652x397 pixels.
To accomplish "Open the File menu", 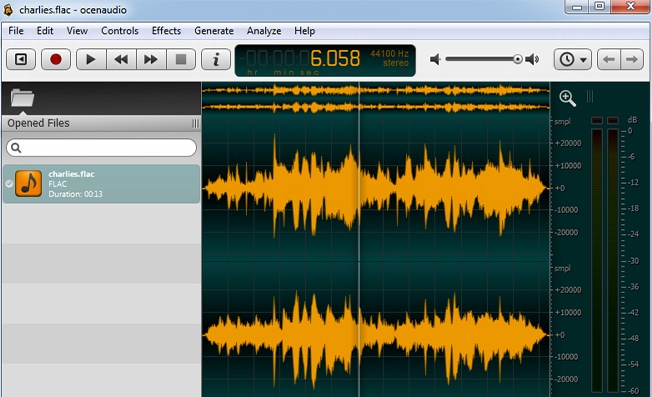I will pos(16,31).
